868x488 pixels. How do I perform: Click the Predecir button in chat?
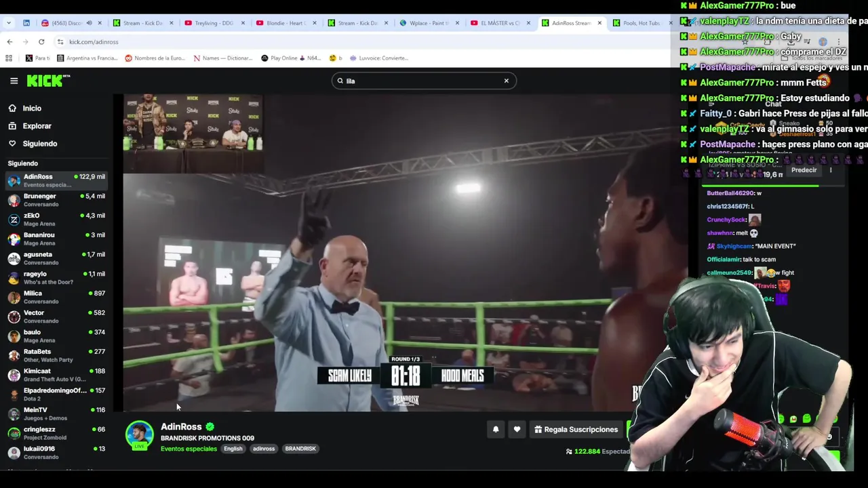pos(804,170)
